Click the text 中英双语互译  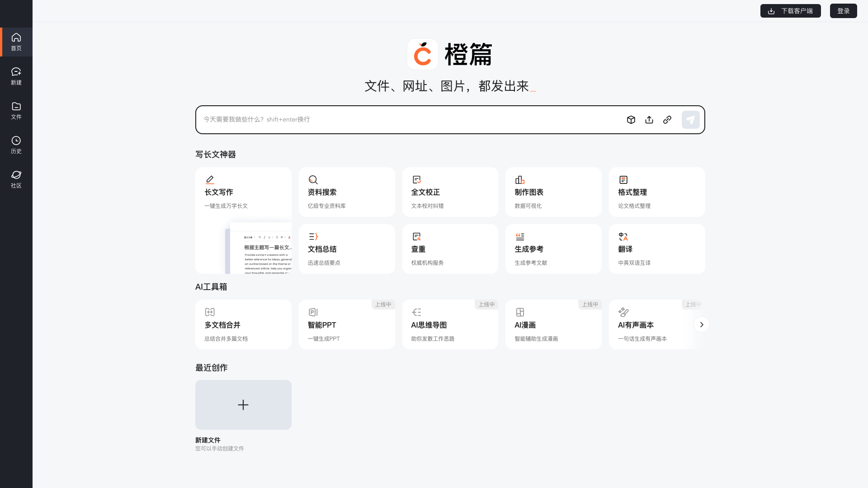point(634,263)
